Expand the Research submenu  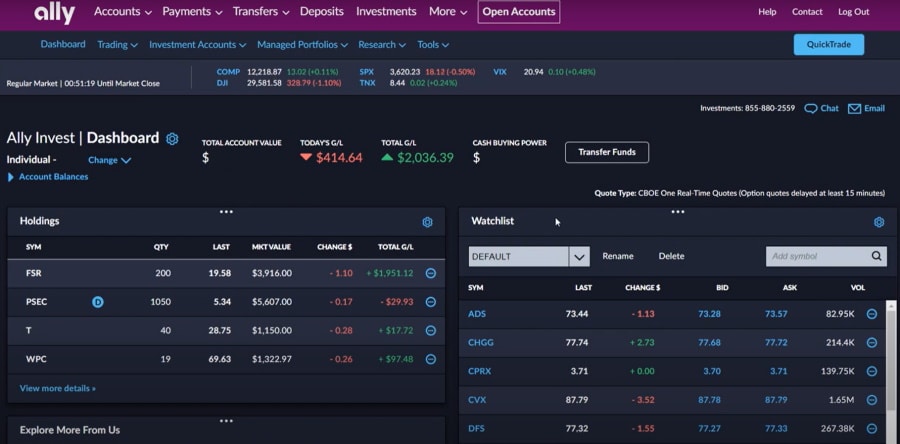[x=382, y=45]
